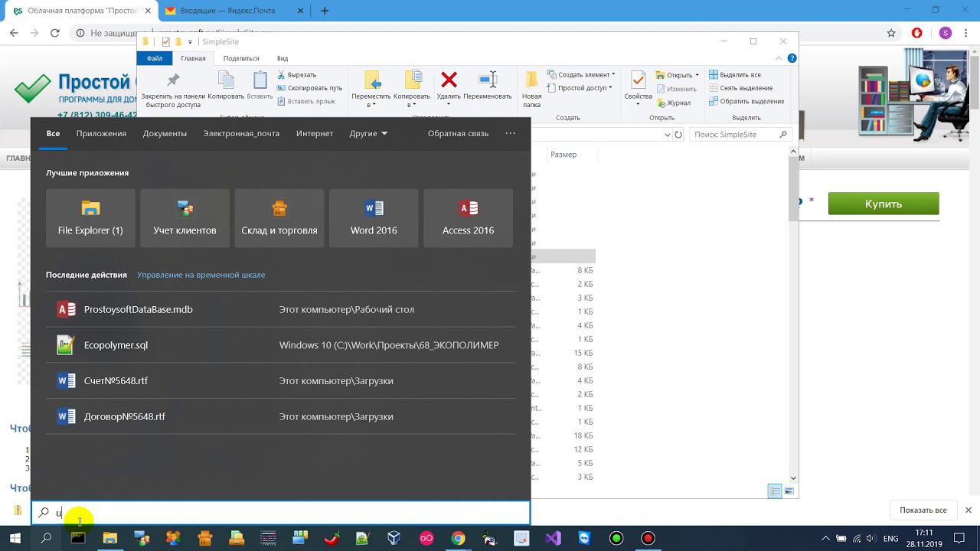
Task: Switch to the Главная ribbon tab
Action: (193, 58)
